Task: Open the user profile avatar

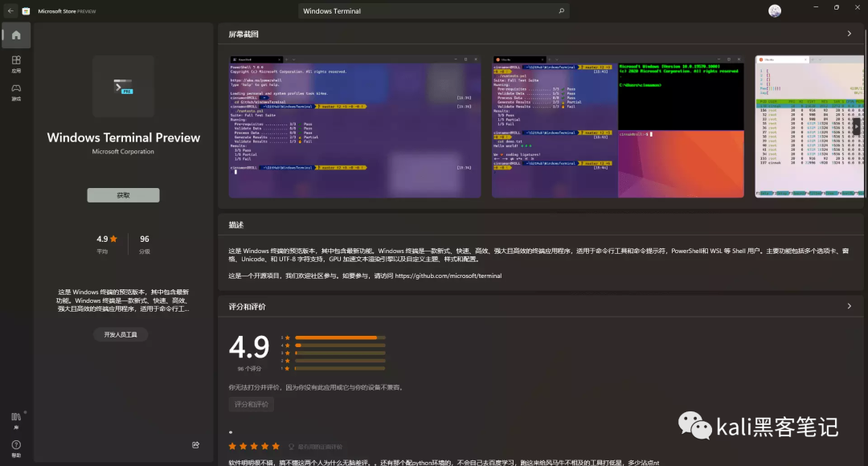Action: (x=775, y=10)
